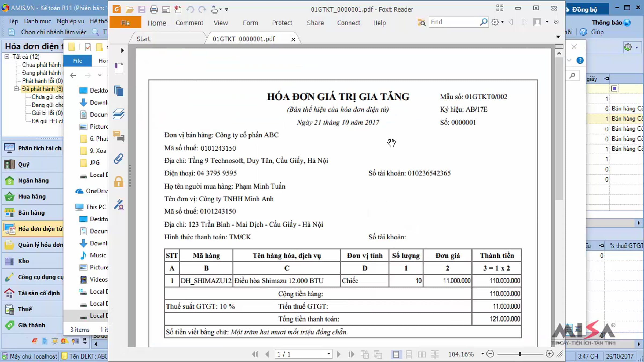Collapse the Tất cả (12) tree node

pos(7,57)
